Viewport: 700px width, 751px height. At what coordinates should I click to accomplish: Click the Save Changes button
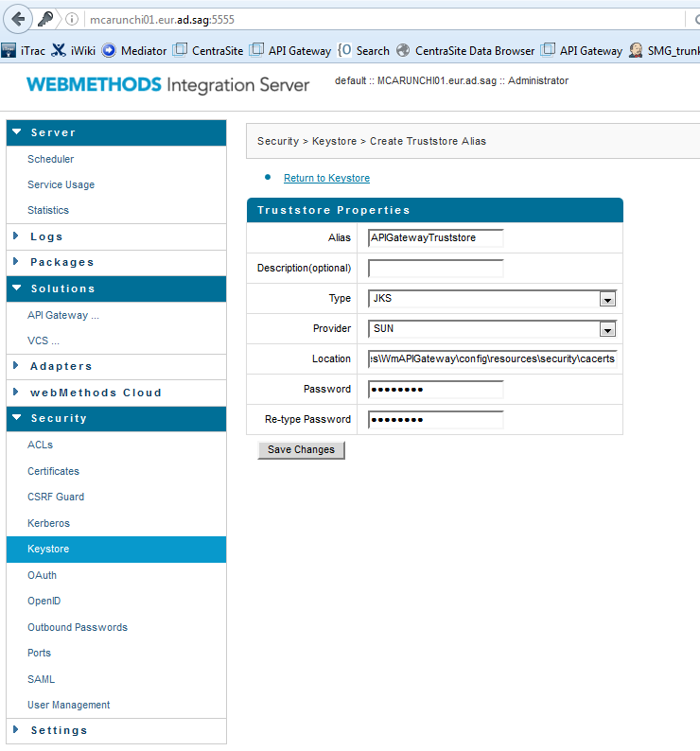click(x=301, y=449)
